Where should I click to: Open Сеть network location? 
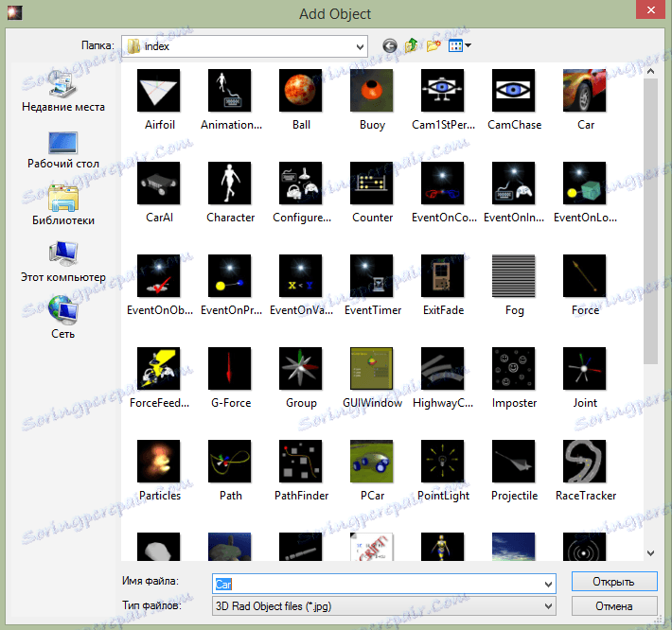pos(63,317)
